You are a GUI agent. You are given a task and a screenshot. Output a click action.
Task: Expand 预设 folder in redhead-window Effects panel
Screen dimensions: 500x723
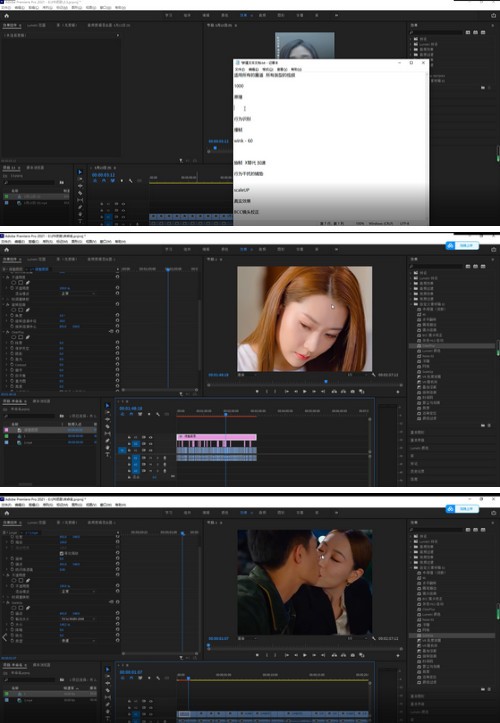(x=411, y=273)
